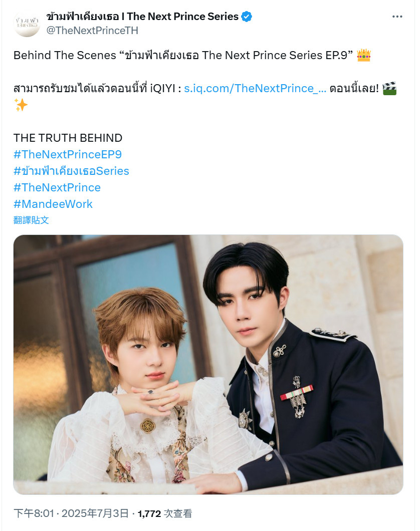Click the THE TRUTH BEHIND text line
Screen dimensions: 420x531
[x=68, y=138]
